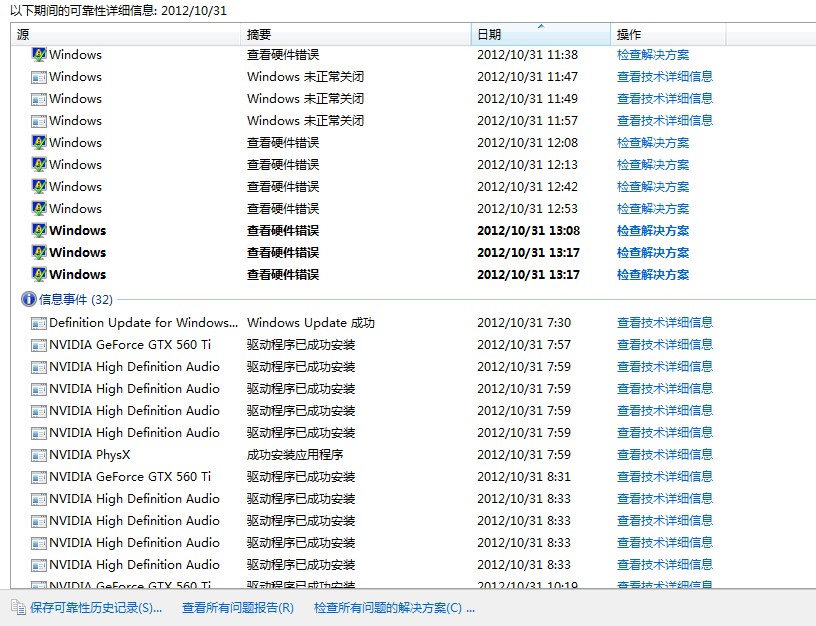Select date cell 2012/10/31 12:13
The width and height of the screenshot is (816, 626).
click(527, 164)
